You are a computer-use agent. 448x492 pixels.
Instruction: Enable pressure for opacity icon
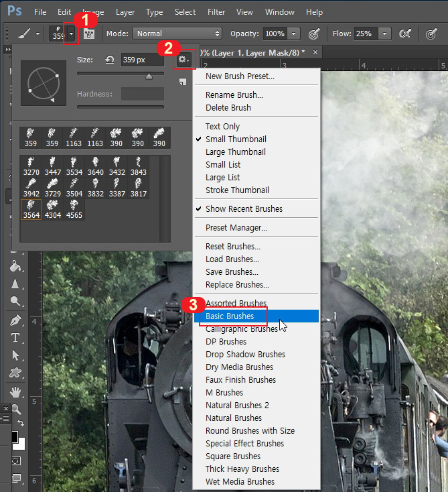[314, 34]
